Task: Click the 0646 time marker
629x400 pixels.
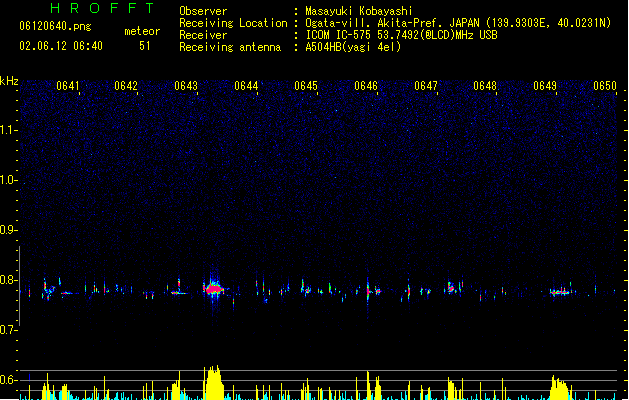Action: tap(366, 86)
